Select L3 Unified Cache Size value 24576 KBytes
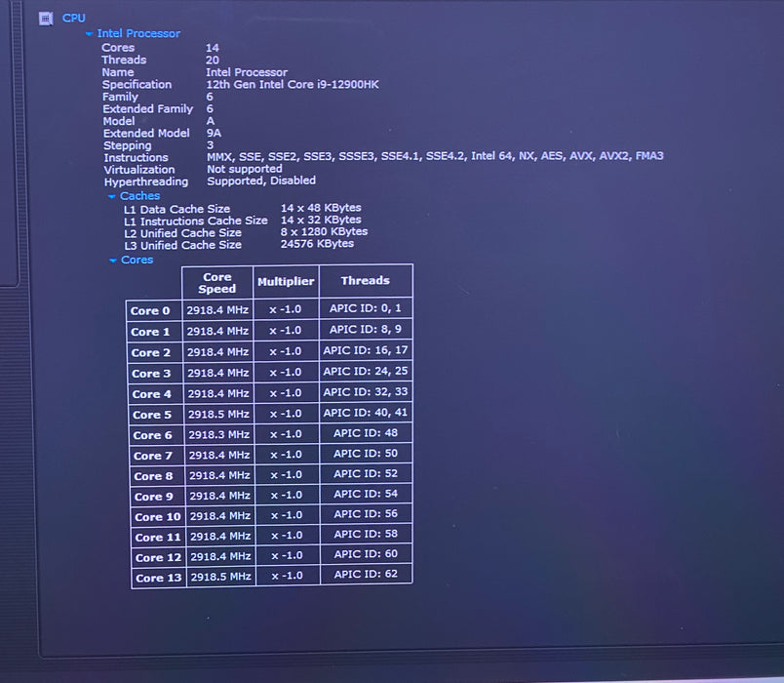Image resolution: width=784 pixels, height=683 pixels. [318, 244]
